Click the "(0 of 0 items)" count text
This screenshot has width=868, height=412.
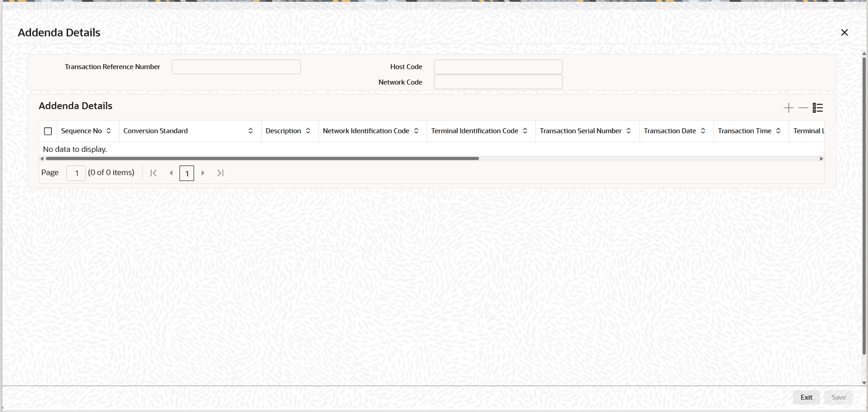(x=111, y=173)
